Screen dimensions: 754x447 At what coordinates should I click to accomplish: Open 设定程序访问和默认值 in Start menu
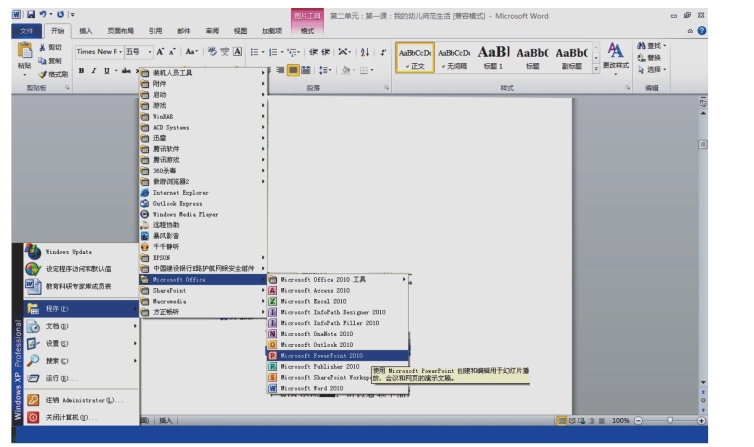81,269
